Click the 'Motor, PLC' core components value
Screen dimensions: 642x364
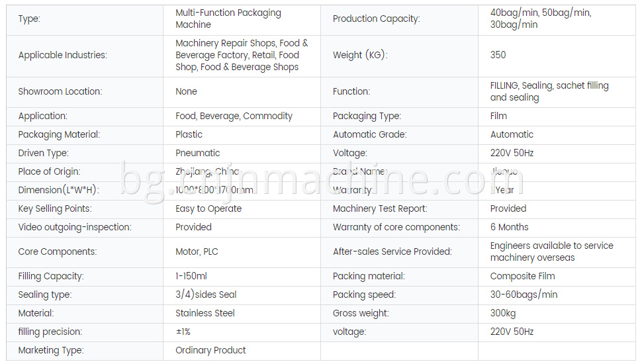coord(197,251)
